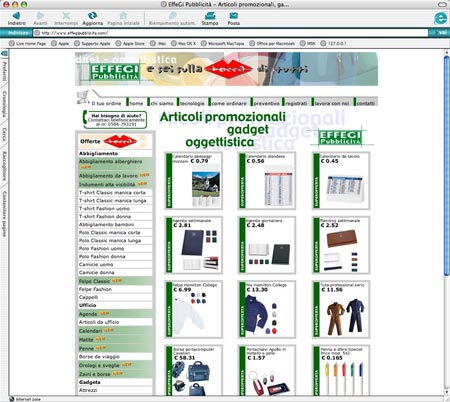450x402 pixels.
Task: Click the vertical scrollbar thumb
Action: point(447,166)
